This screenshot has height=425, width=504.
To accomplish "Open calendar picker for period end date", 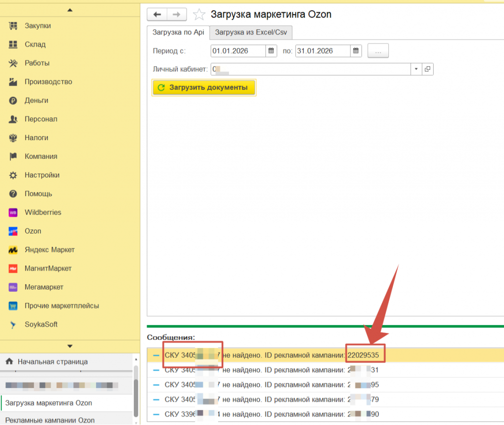I will 356,51.
